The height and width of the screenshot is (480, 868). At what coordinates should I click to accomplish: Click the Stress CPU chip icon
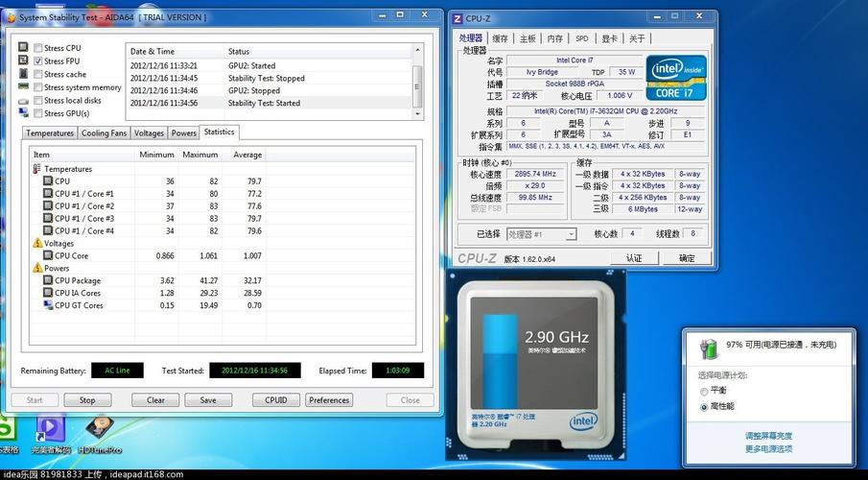coord(23,47)
